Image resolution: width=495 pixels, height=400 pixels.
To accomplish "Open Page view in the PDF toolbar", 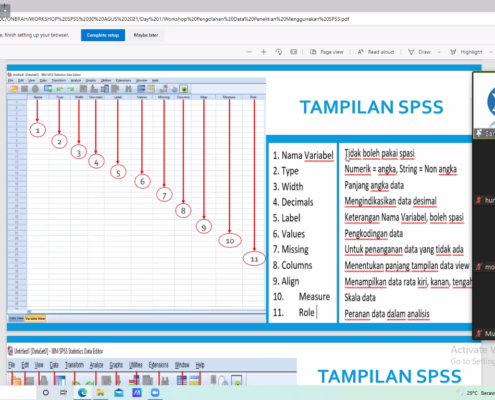I will 327,52.
